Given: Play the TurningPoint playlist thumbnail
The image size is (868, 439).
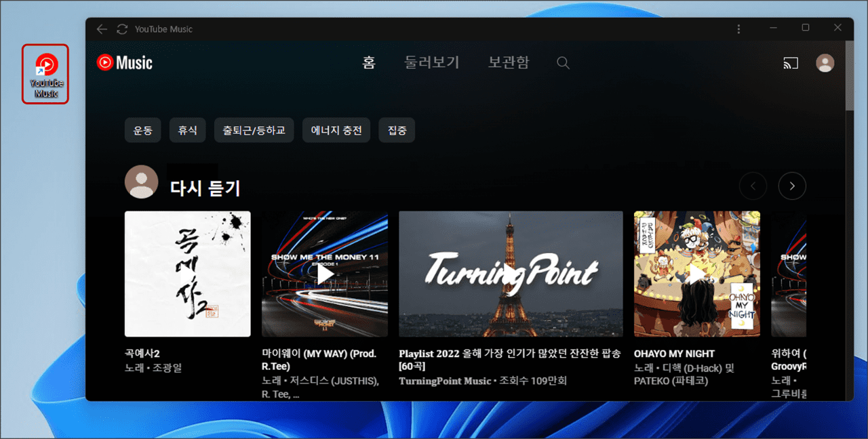Looking at the screenshot, I should tap(511, 274).
